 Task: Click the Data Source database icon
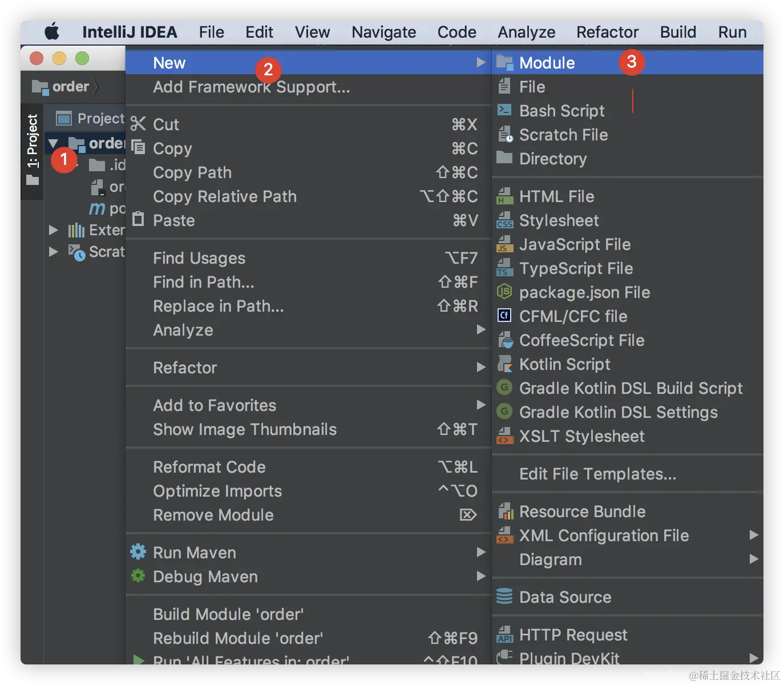pos(504,597)
